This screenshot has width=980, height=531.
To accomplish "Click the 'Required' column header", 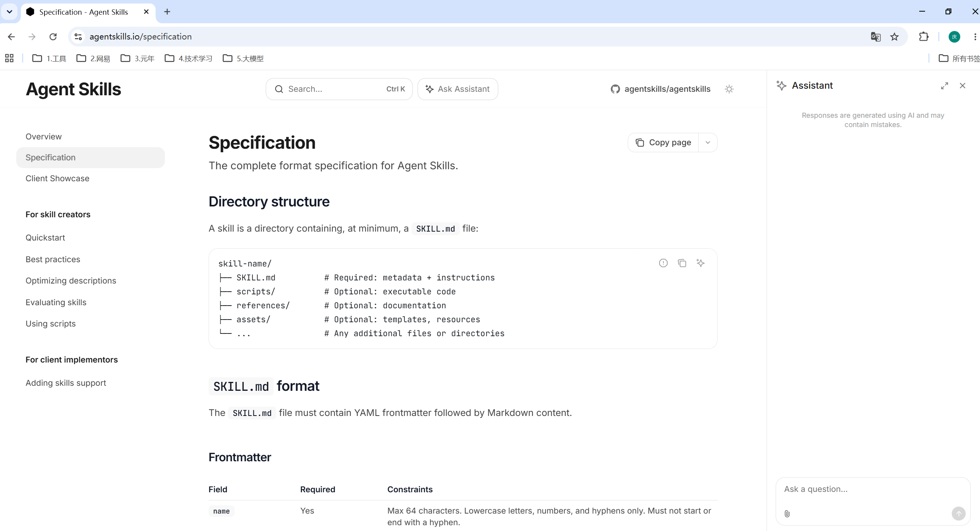I will [318, 490].
